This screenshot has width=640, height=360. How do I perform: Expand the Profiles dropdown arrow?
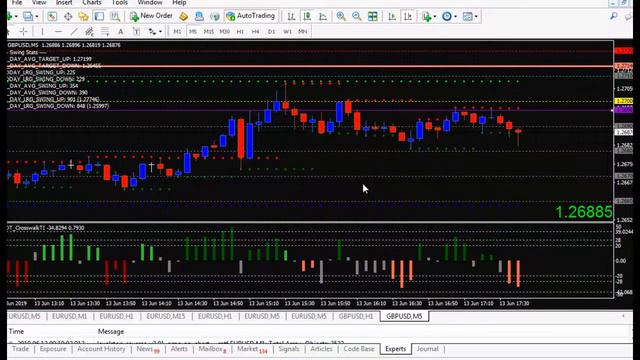pyautogui.click(x=37, y=17)
